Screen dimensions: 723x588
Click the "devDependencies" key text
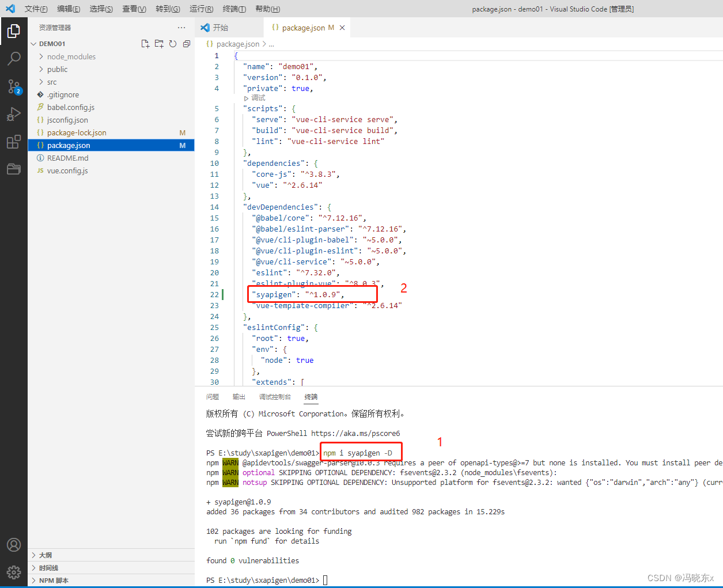281,207
